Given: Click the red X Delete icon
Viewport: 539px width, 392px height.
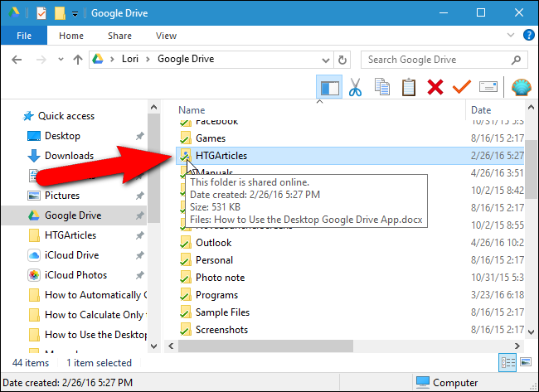Looking at the screenshot, I should tap(435, 87).
